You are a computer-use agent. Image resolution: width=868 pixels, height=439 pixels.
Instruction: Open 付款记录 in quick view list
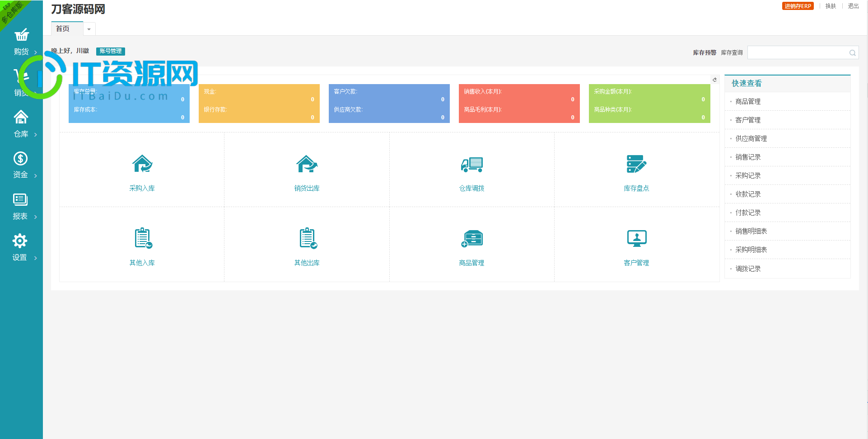click(x=748, y=212)
